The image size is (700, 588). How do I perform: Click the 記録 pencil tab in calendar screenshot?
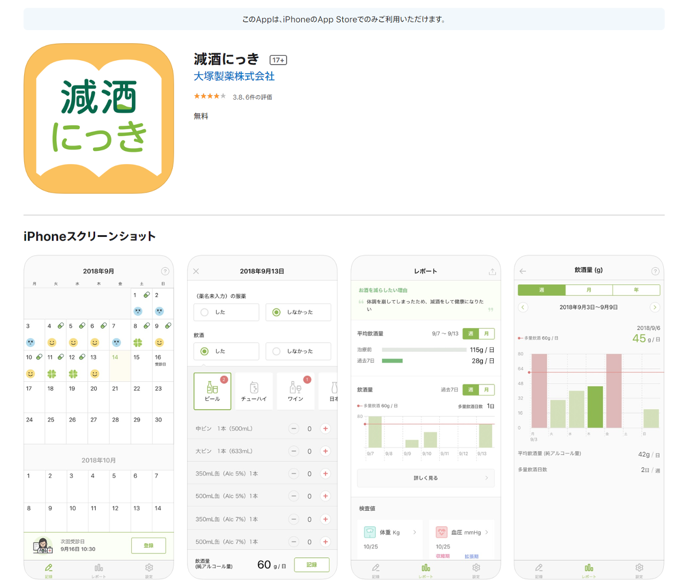tap(49, 570)
